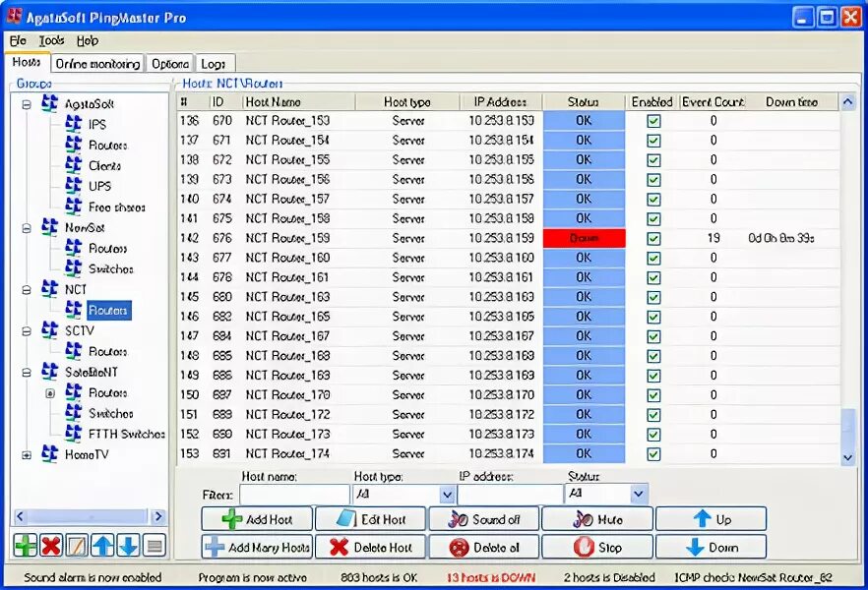Click the IP address filter input field
The width and height of the screenshot is (868, 590).
pos(510,494)
